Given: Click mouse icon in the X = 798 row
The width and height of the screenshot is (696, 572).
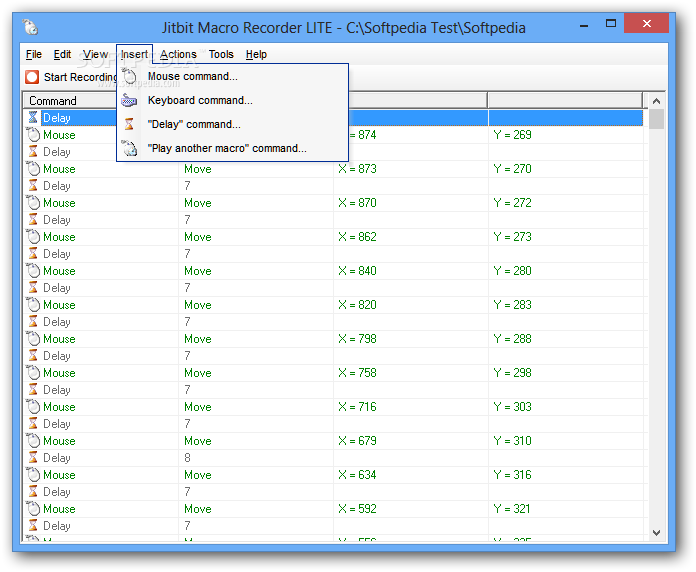Looking at the screenshot, I should pyautogui.click(x=33, y=339).
